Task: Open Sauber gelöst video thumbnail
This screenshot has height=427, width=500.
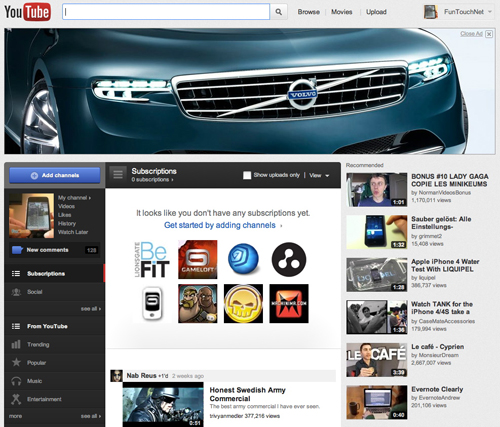Action: click(377, 232)
